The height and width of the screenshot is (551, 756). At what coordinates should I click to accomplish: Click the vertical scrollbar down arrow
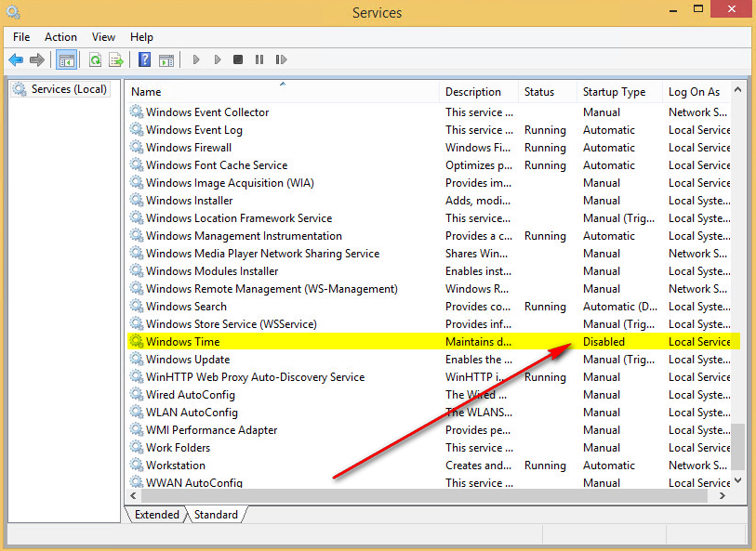(x=737, y=479)
